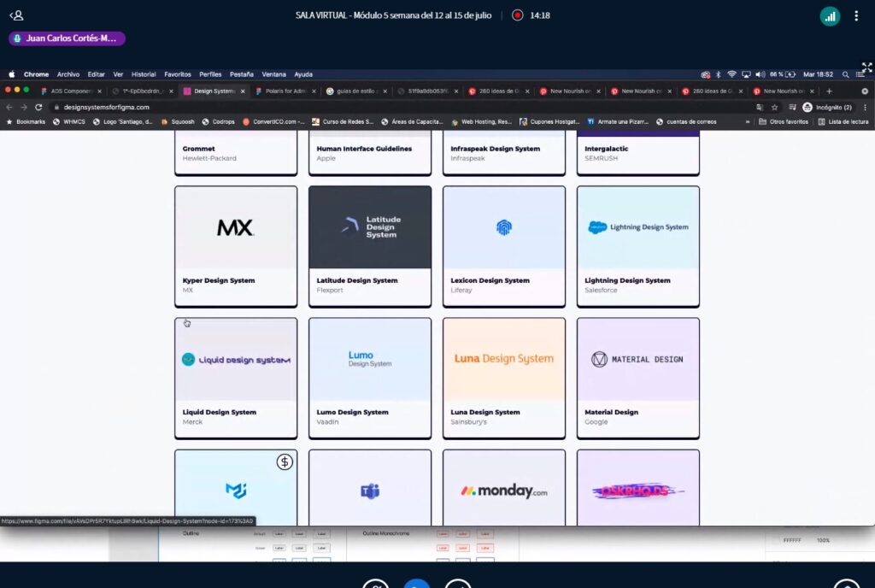The image size is (875, 588).
Task: Open the Pestaña menu
Action: click(242, 74)
